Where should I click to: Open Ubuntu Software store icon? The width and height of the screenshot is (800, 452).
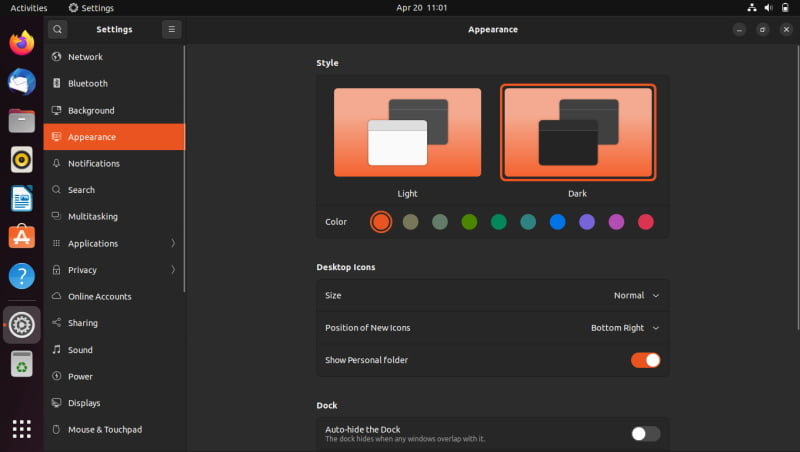tap(21, 237)
